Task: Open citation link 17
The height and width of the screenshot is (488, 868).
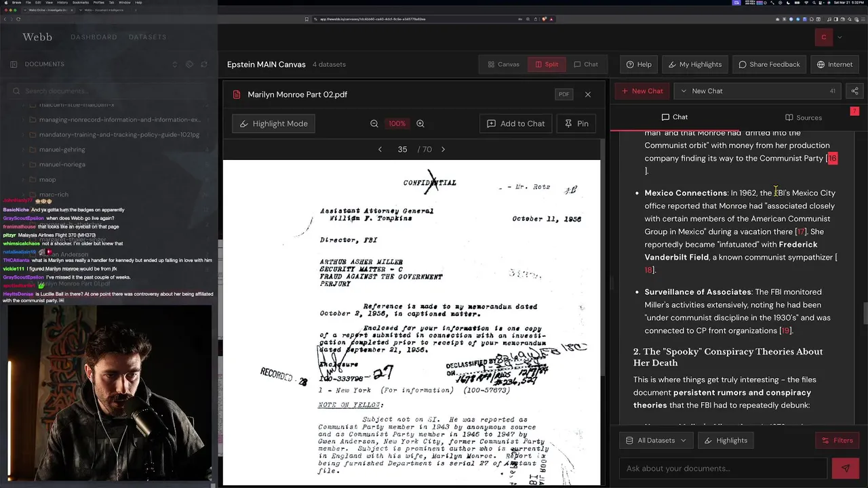Action: click(x=800, y=232)
